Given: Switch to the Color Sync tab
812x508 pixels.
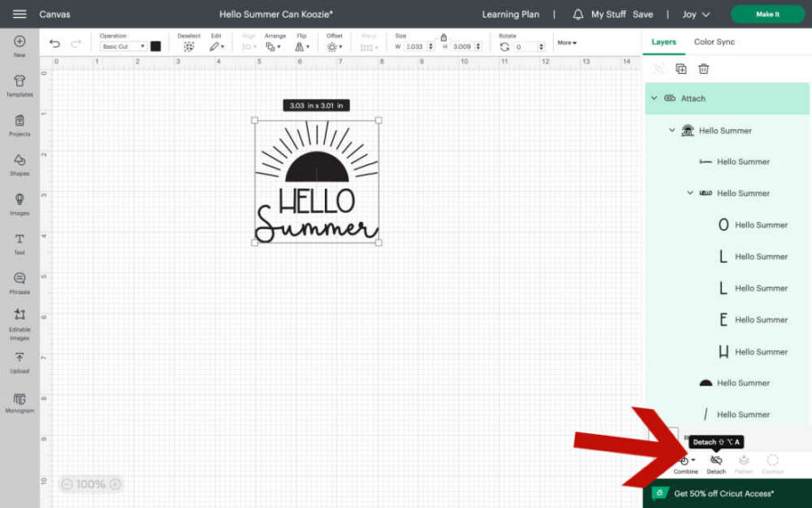Looking at the screenshot, I should (x=714, y=42).
